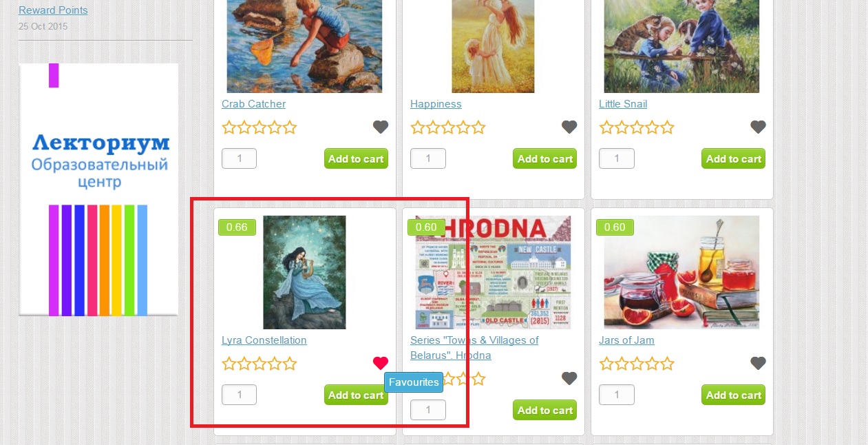This screenshot has width=868, height=445.
Task: Add Jars of Jam to cart
Action: (733, 395)
